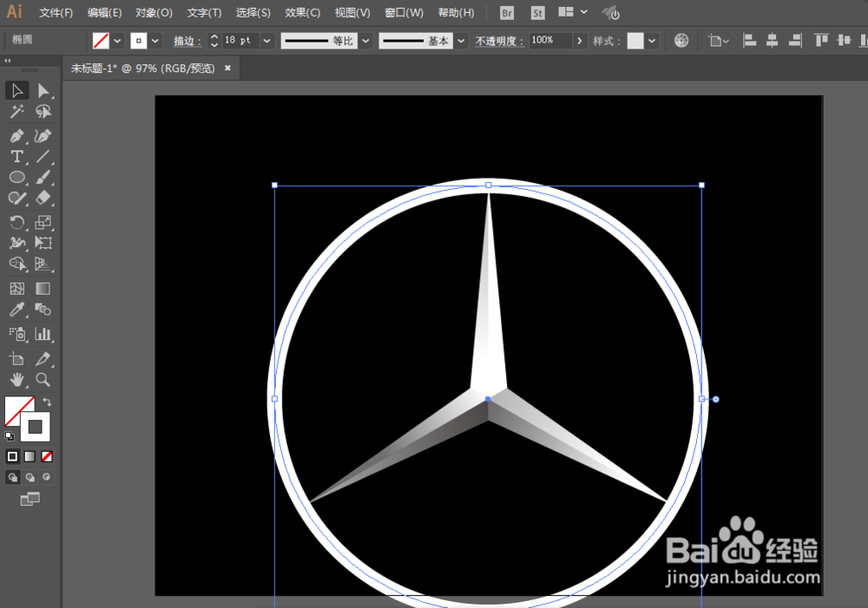
Task: Activate Gradient mode button below swatches
Action: click(x=30, y=456)
